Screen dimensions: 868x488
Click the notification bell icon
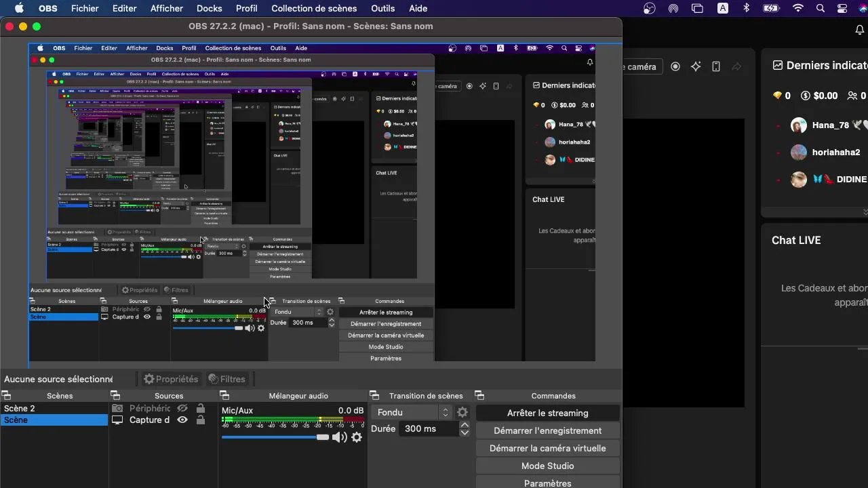(x=860, y=30)
